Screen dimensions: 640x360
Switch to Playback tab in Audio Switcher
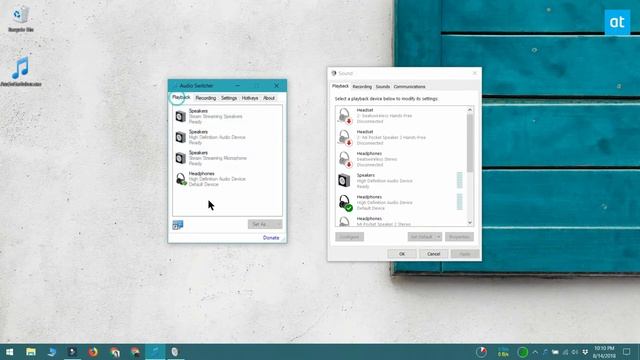(181, 98)
